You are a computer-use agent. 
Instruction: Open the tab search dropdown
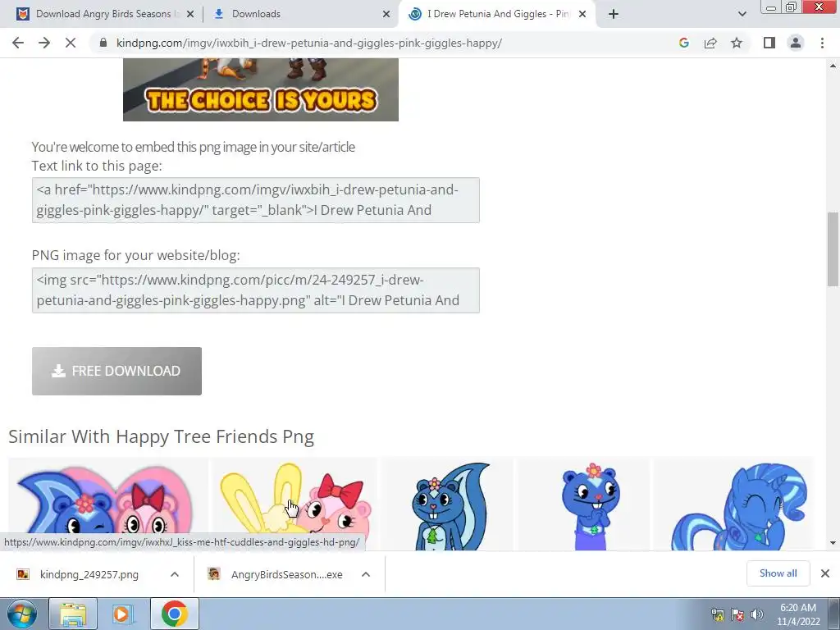pos(742,15)
